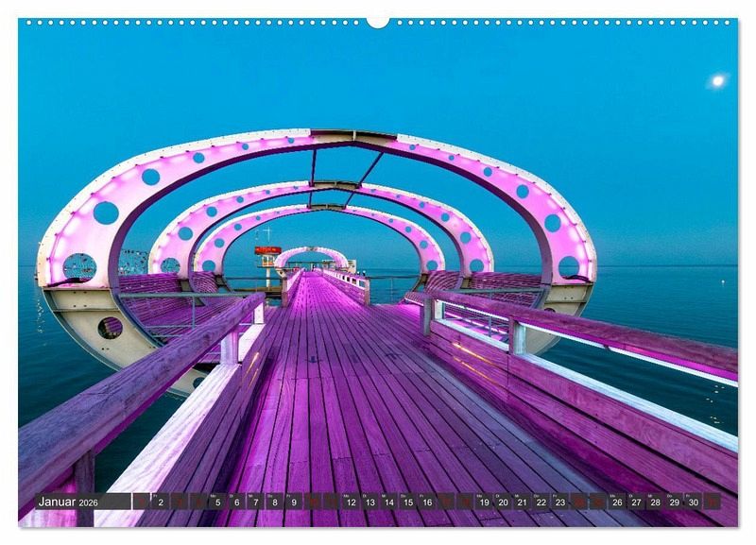Click date 14 in the calendar strip
Screen dimensions: 756x545
click(388, 502)
